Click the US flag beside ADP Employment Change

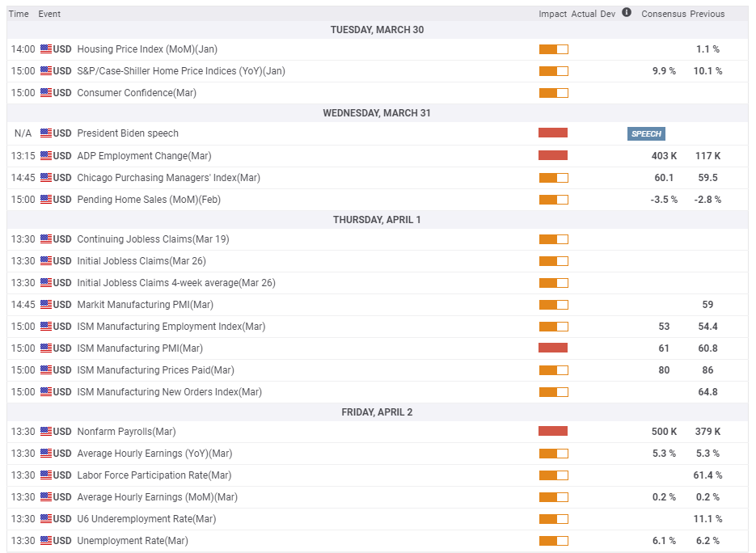46,156
